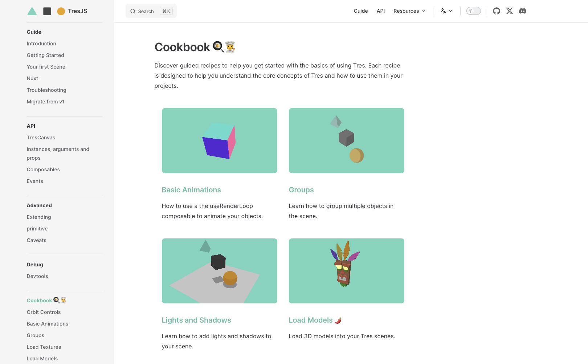Go to Getting Started in sidebar
Image resolution: width=588 pixels, height=364 pixels.
[x=45, y=55]
